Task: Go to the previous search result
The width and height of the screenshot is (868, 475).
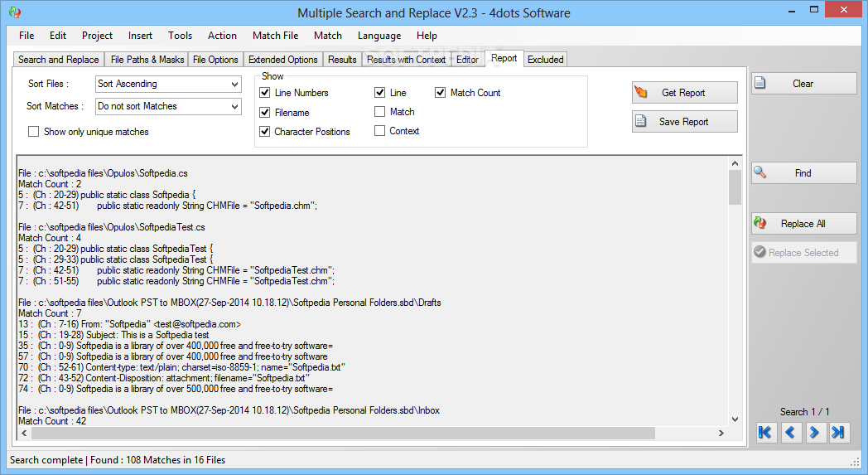Action: [790, 432]
